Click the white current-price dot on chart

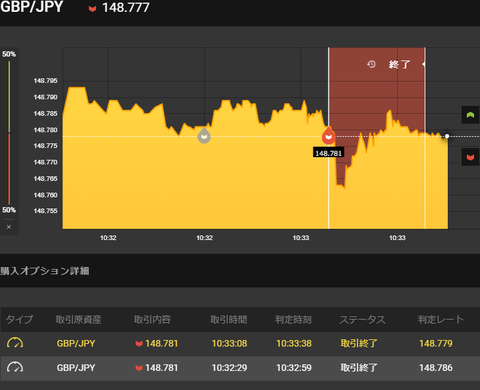pos(447,136)
